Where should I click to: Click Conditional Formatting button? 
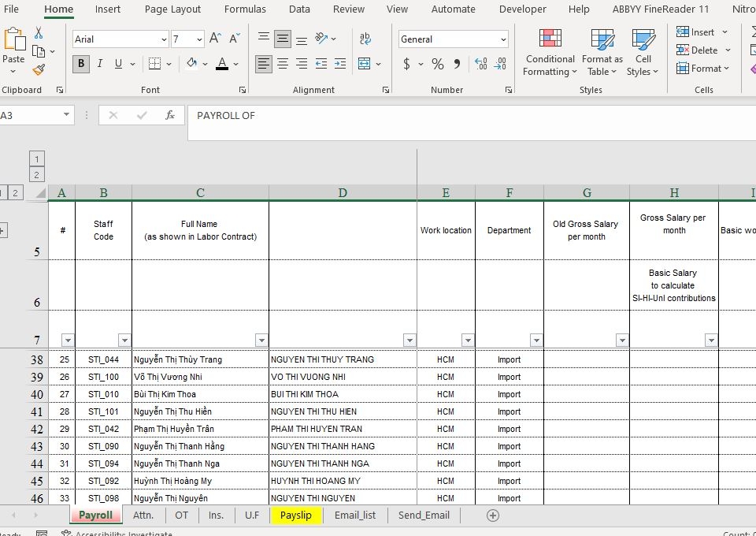550,52
